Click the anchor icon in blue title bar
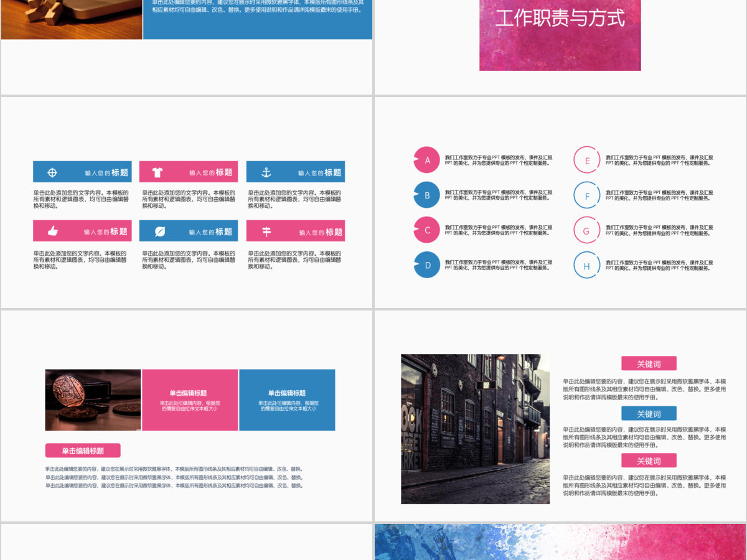Image resolution: width=747 pixels, height=560 pixels. (x=266, y=172)
